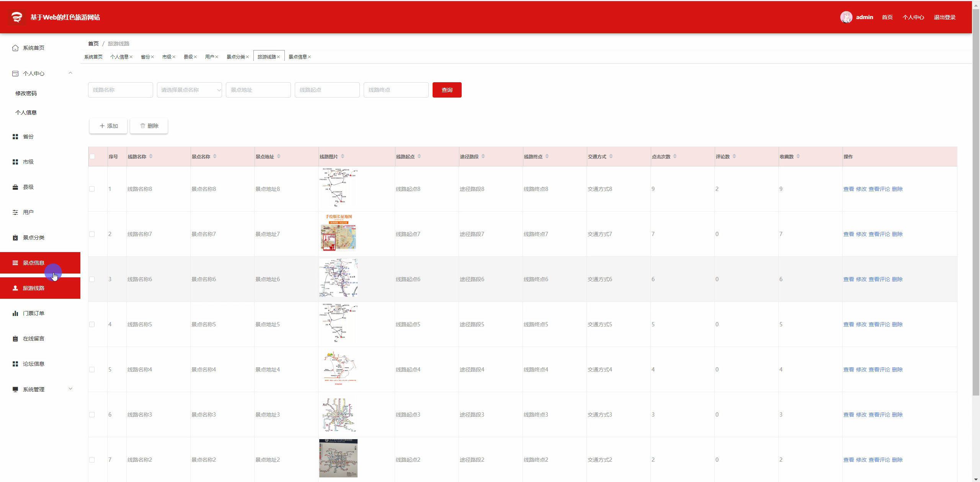Viewport: 980px width, 482px height.
Task: Close the 景点分类 tab with its X
Action: 247,57
